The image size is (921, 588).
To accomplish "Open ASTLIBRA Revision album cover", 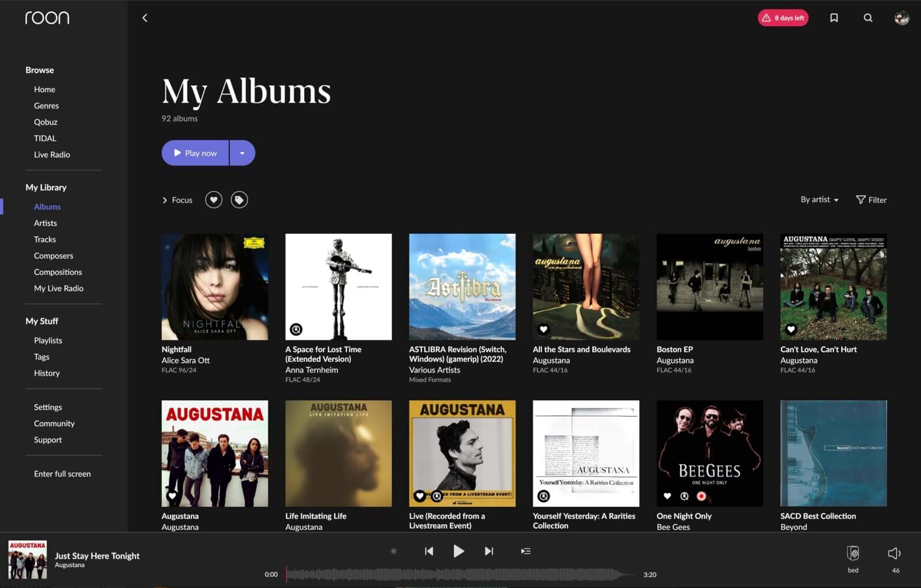I will pos(463,287).
